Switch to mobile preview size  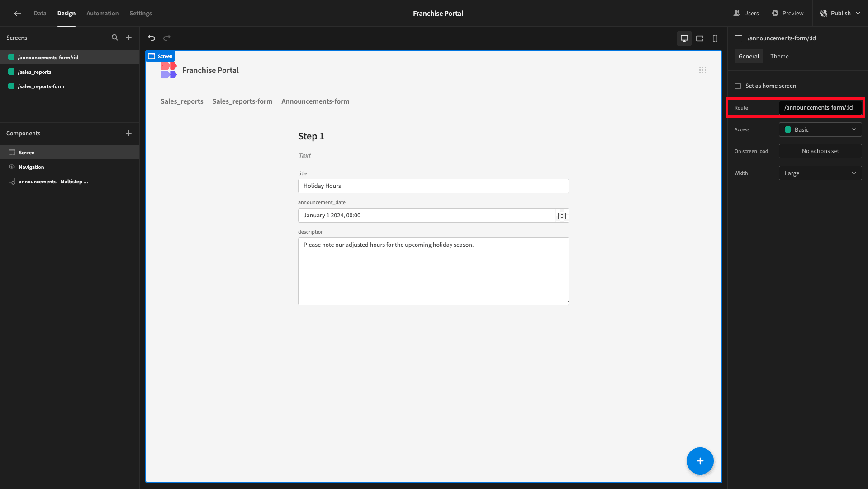tap(715, 38)
